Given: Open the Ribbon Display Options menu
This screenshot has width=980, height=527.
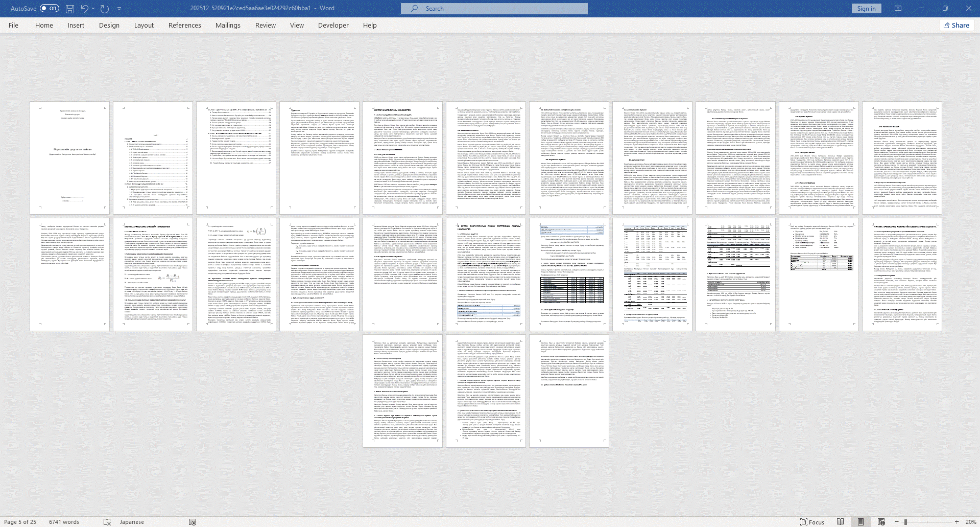Looking at the screenshot, I should (x=898, y=9).
